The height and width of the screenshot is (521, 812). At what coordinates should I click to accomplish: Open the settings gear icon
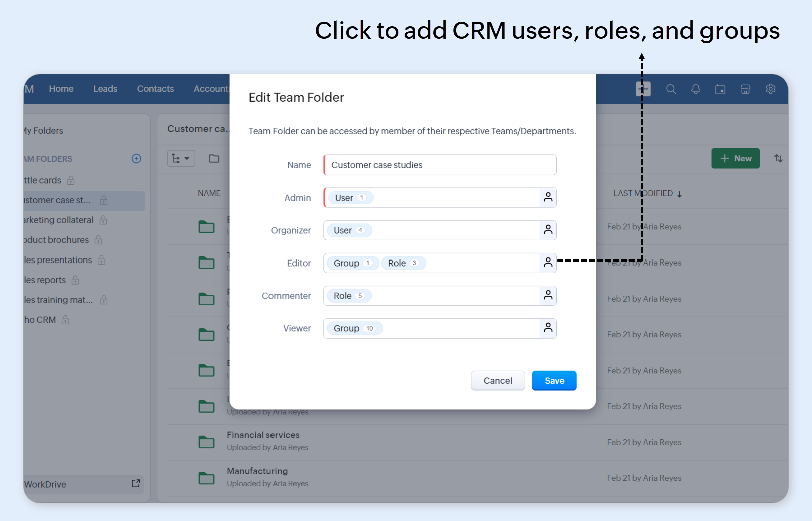(x=770, y=89)
